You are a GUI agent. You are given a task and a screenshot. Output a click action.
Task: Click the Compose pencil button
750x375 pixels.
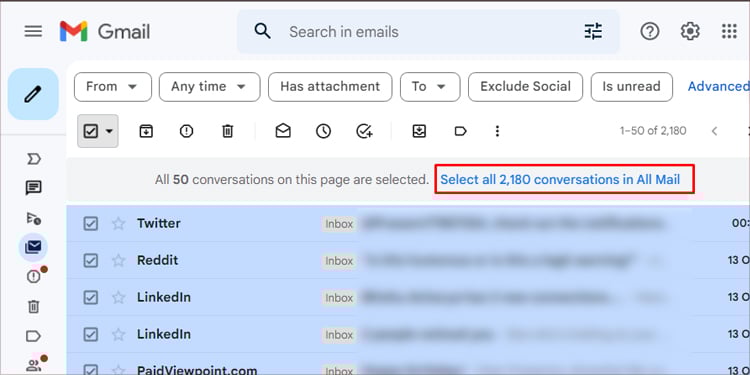click(x=33, y=94)
